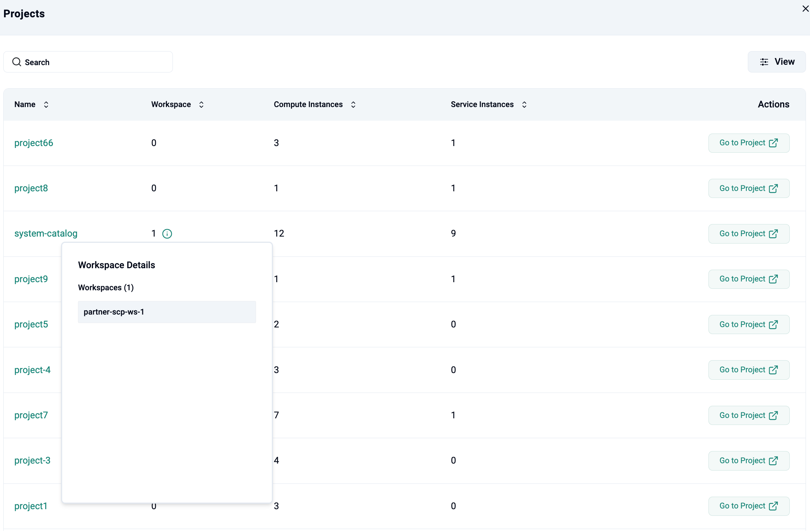Click Go to Project for system-catalog
Screen dimensions: 810x532
point(749,234)
